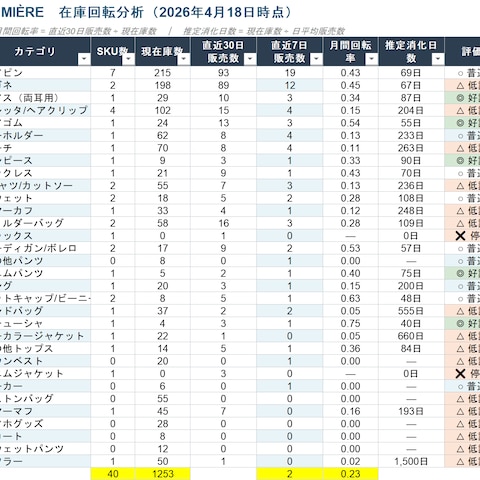
Task: Click the 660日 estimated days cell
Action: 411,336
